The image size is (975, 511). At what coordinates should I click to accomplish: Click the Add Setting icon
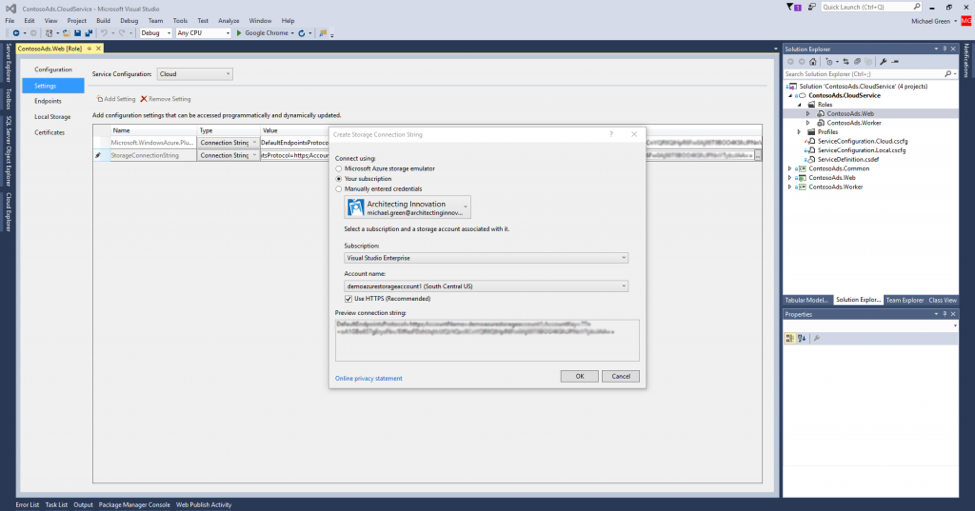tap(99, 99)
